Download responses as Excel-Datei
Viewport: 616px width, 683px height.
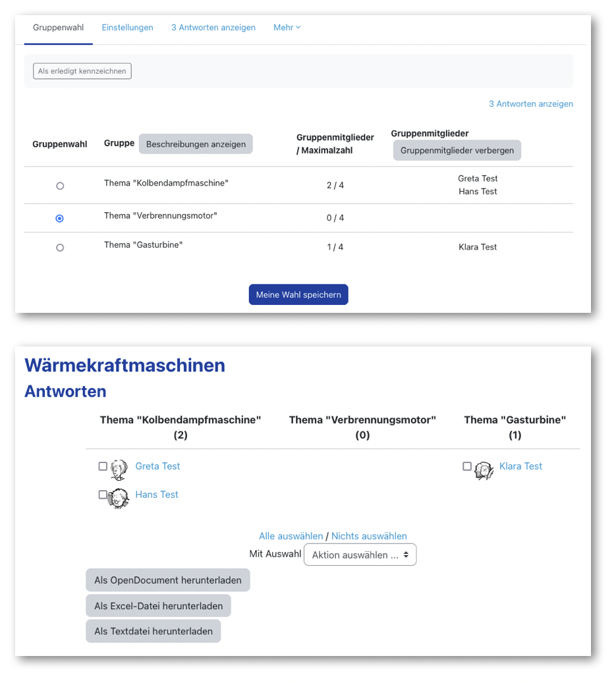coord(158,606)
